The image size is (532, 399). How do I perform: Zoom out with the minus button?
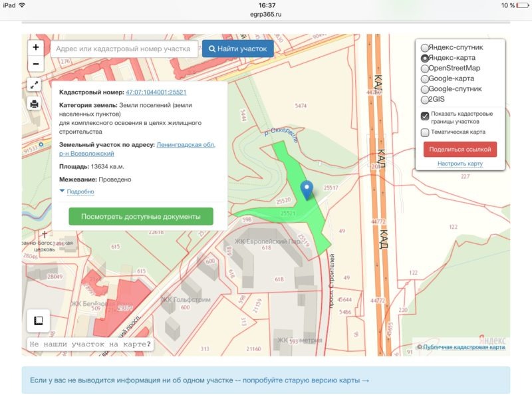(36, 64)
